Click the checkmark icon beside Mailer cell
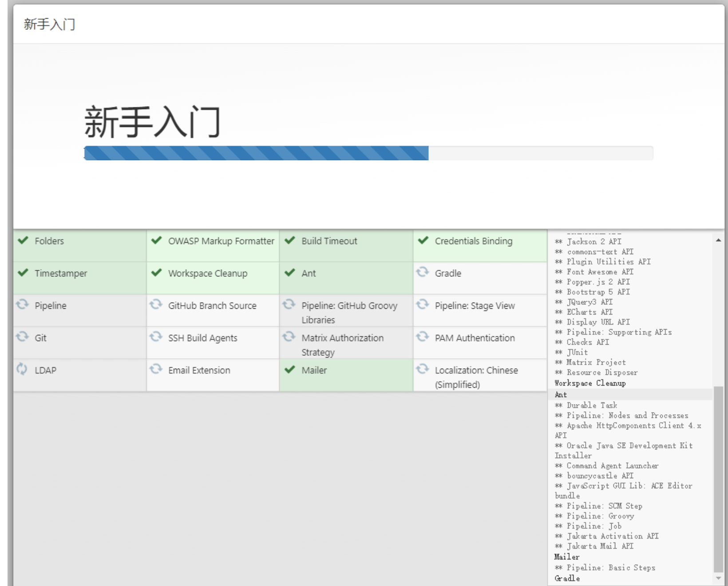The image size is (728, 586). tap(290, 369)
